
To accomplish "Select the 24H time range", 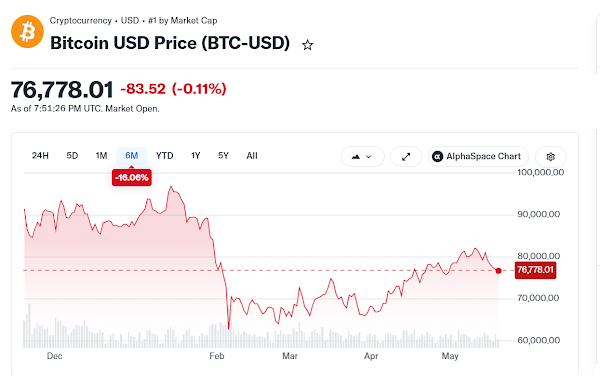I will click(x=40, y=156).
